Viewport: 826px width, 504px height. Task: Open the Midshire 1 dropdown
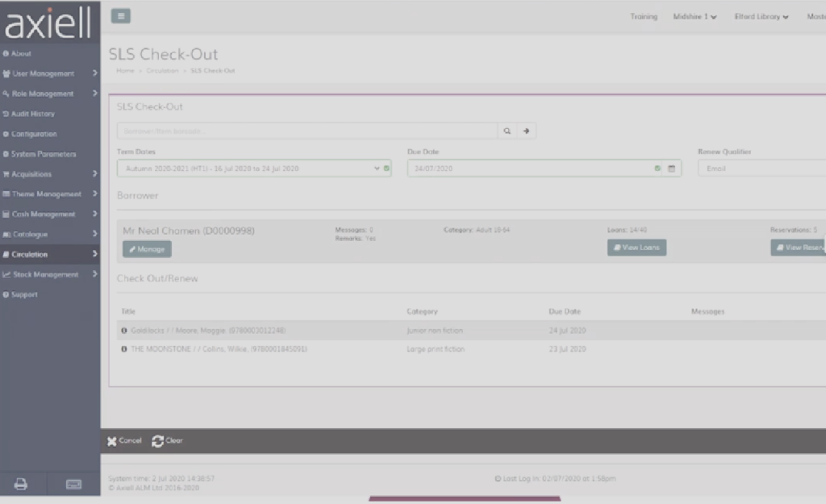coord(695,15)
